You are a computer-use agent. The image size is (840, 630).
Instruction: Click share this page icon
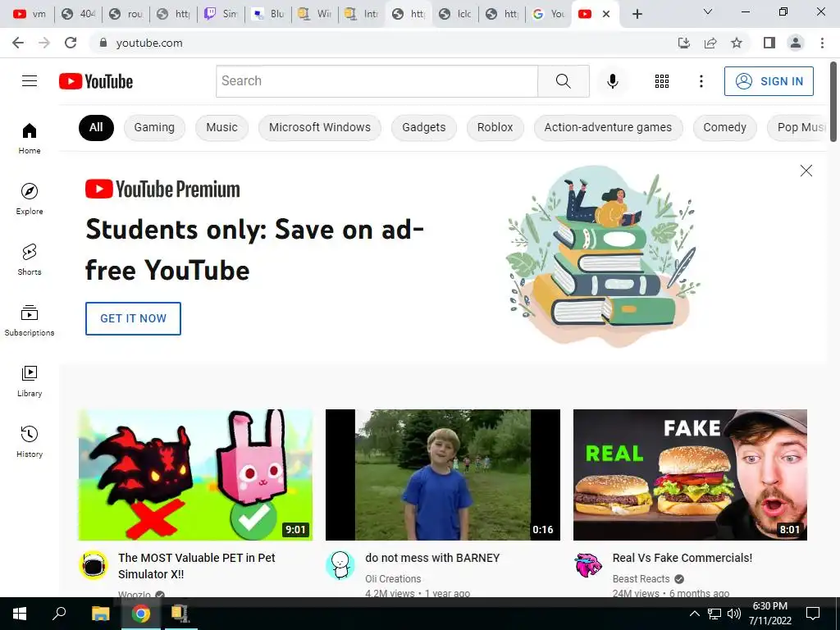click(710, 43)
